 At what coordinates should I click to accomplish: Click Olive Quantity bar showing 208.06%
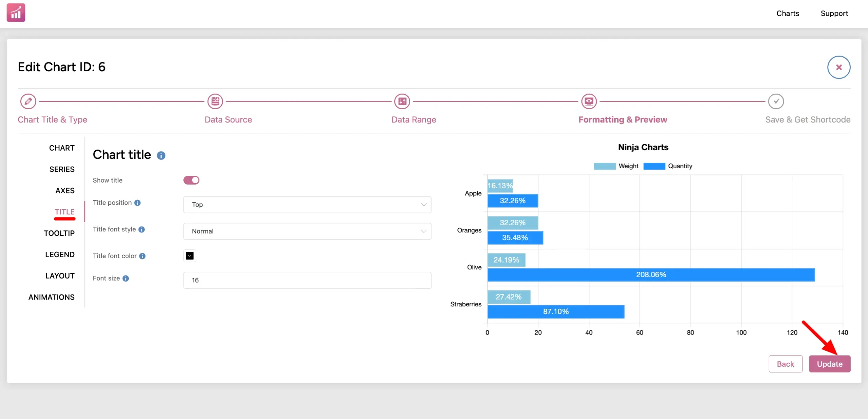pyautogui.click(x=651, y=275)
